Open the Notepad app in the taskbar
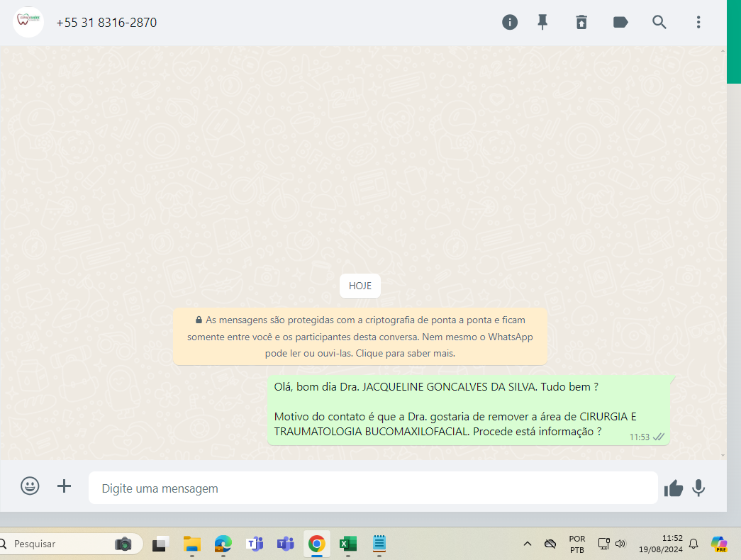 coord(379,544)
